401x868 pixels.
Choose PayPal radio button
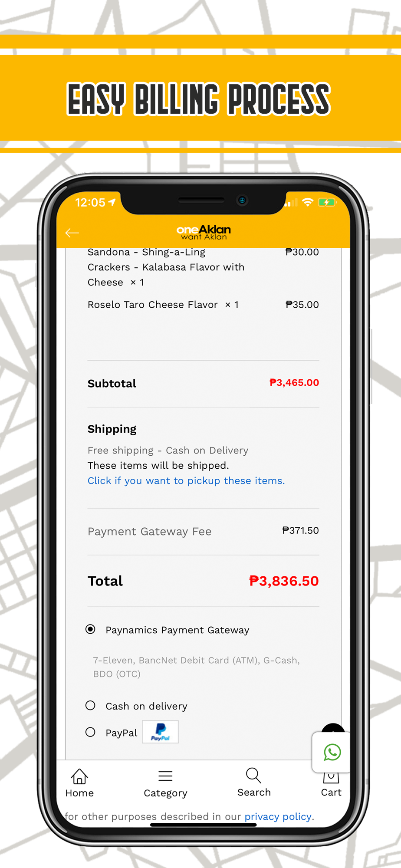[90, 732]
